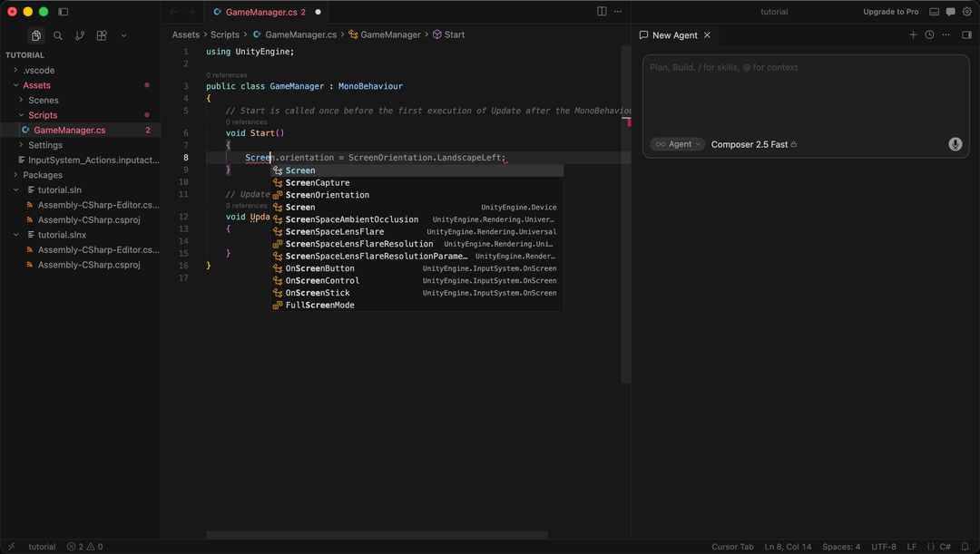Go forward with the right arrow

(191, 12)
